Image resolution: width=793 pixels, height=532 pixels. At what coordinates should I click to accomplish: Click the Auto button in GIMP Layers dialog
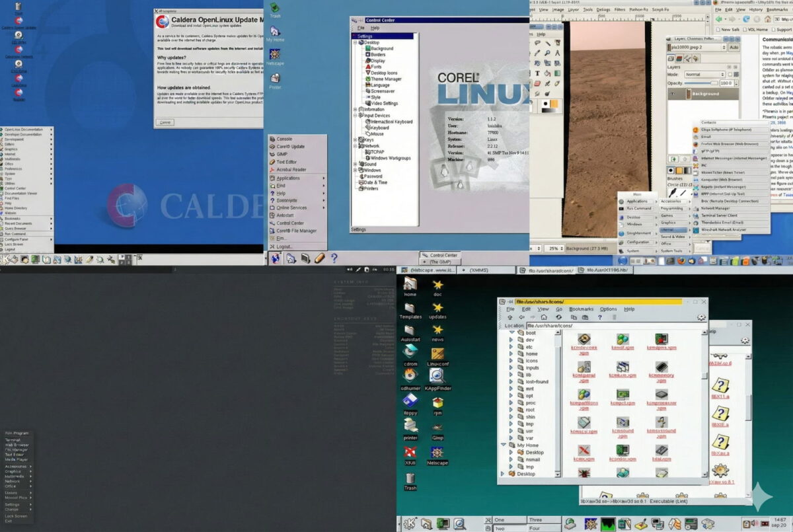[x=734, y=48]
